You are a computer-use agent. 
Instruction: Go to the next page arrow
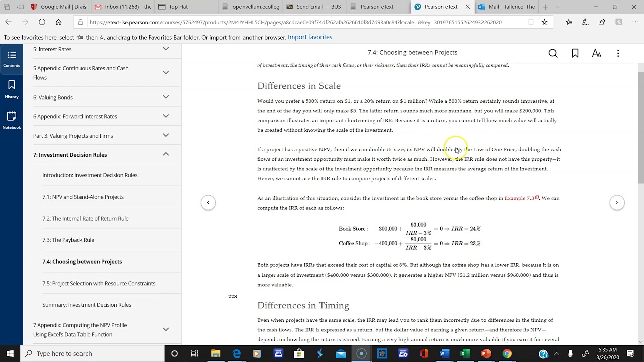point(617,202)
